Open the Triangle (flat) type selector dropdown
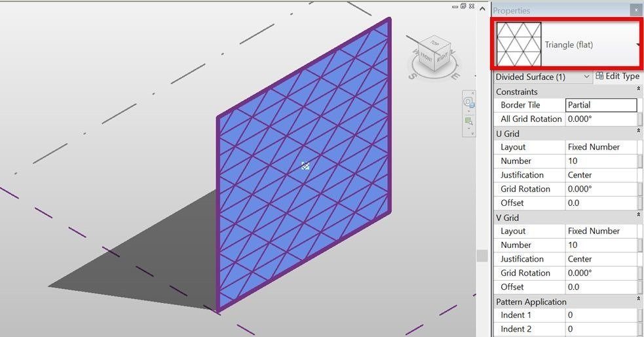Screen dimensions: 644x337 (638, 45)
